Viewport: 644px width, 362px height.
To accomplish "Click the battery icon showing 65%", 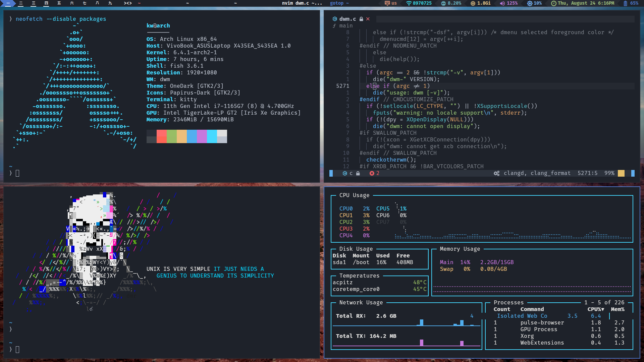I will point(625,3).
